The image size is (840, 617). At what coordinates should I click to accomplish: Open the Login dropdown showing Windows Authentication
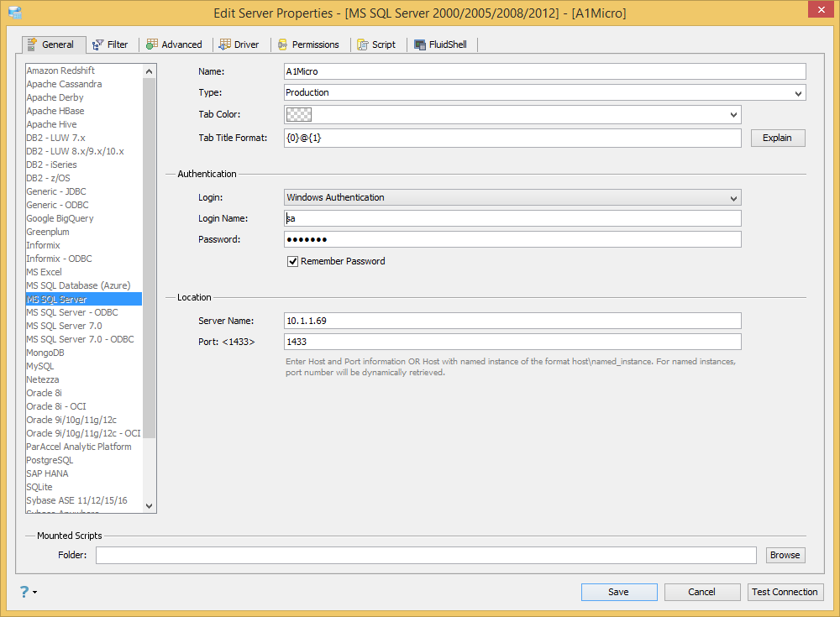point(512,197)
